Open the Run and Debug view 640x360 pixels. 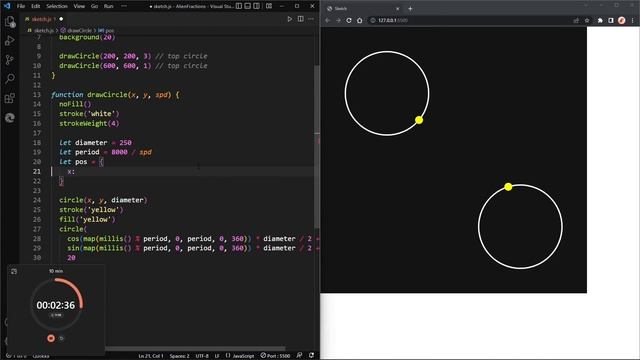[x=9, y=41]
